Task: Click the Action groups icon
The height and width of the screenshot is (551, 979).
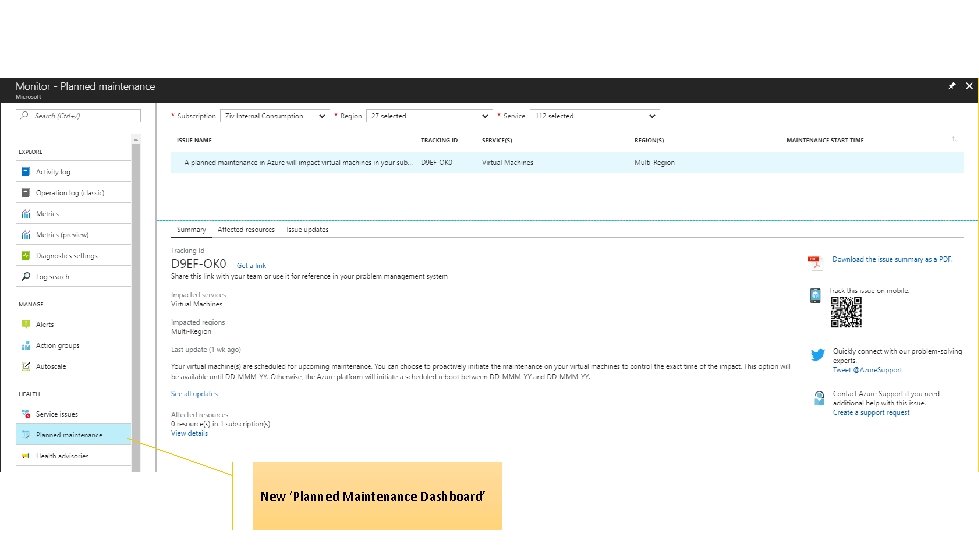Action: point(26,345)
